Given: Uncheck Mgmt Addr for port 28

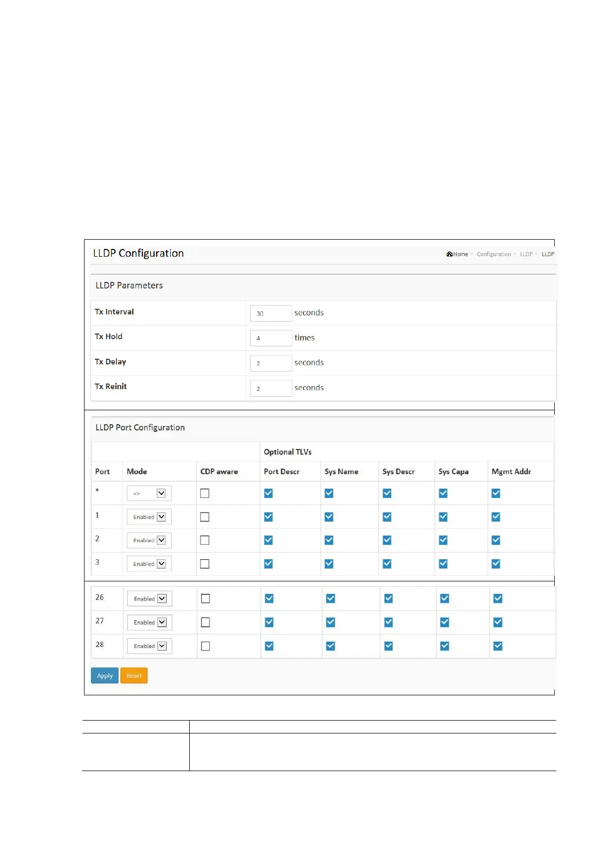Looking at the screenshot, I should (497, 646).
